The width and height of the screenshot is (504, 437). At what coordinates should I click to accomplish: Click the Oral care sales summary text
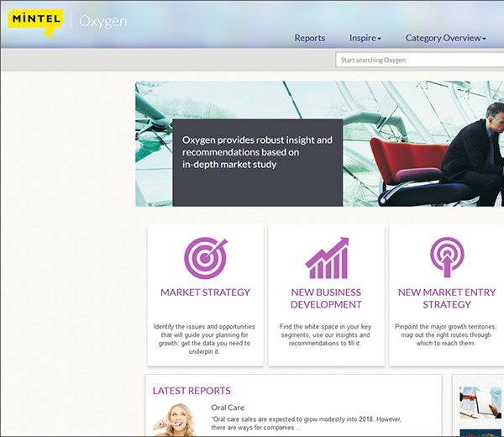[306, 424]
